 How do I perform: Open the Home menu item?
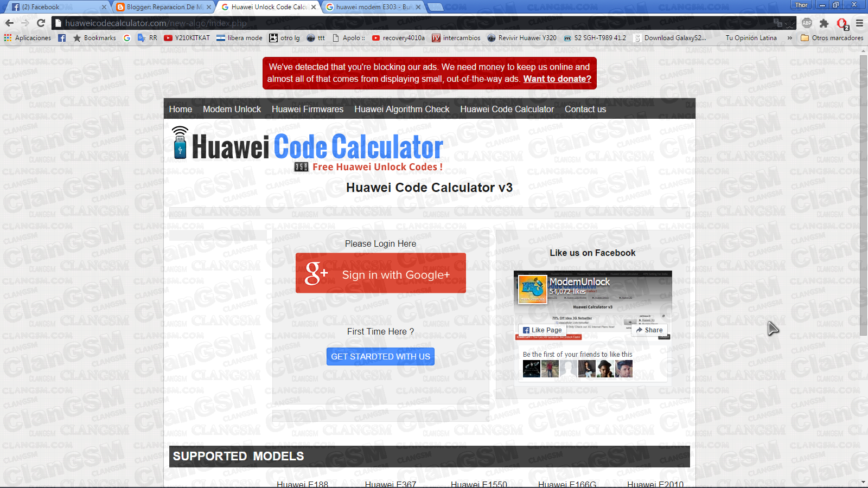[181, 109]
